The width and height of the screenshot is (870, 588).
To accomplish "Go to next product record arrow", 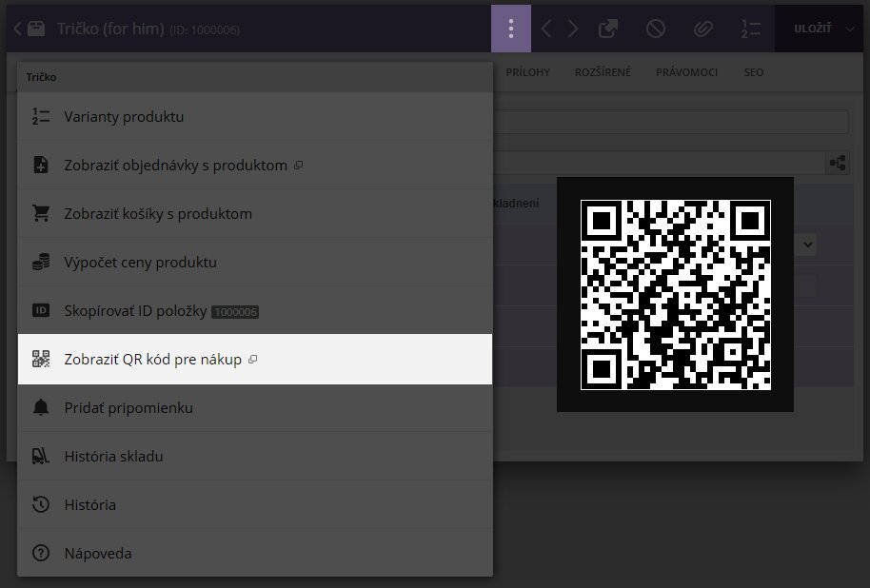I will tap(573, 29).
